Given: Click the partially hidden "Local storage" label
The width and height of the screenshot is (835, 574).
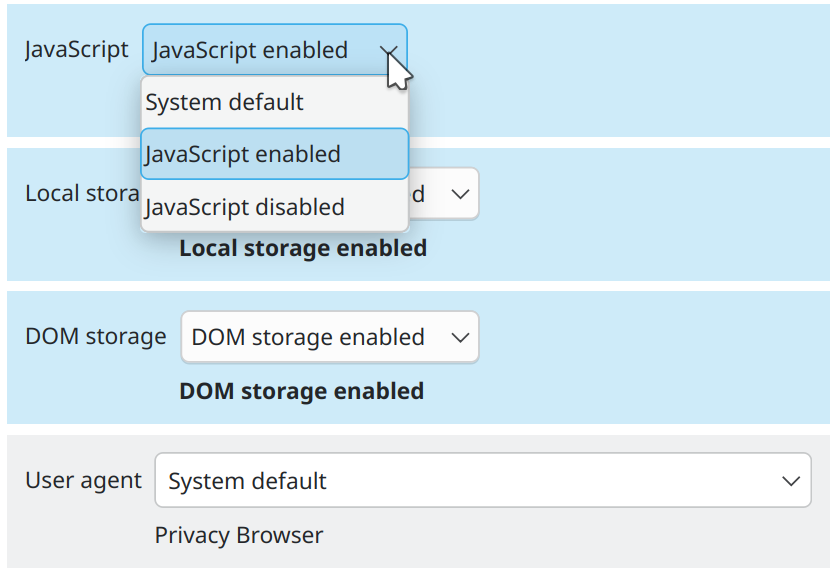Looking at the screenshot, I should 81,193.
